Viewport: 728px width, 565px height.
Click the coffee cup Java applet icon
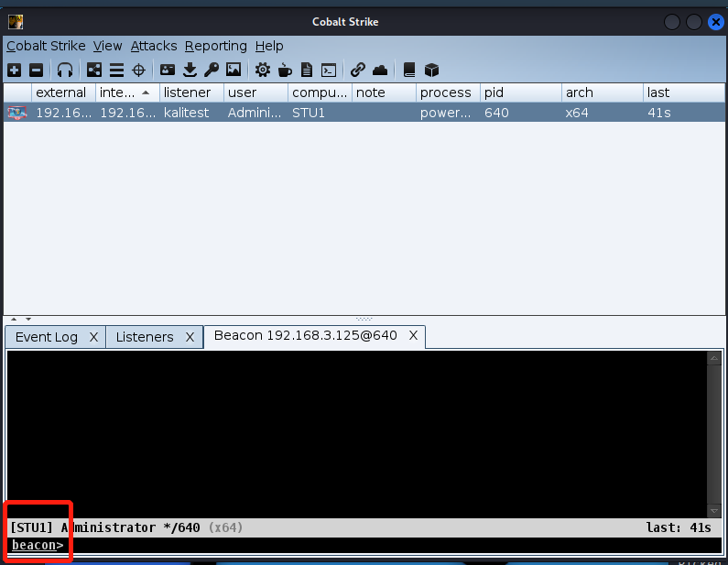pos(285,71)
